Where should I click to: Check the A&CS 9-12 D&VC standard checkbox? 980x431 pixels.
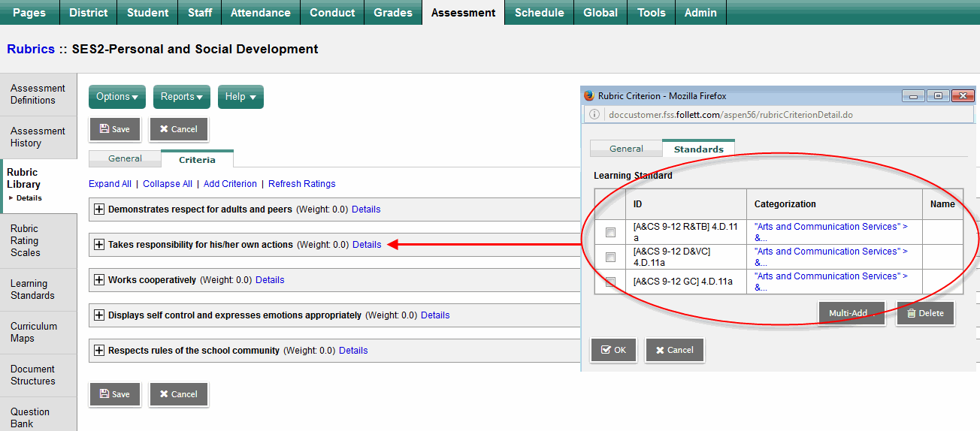point(610,257)
